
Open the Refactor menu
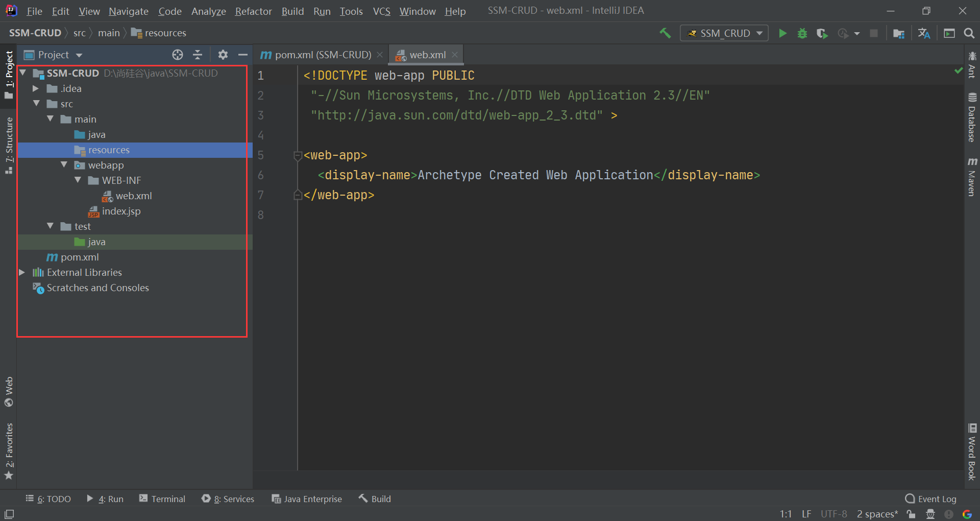coord(253,11)
